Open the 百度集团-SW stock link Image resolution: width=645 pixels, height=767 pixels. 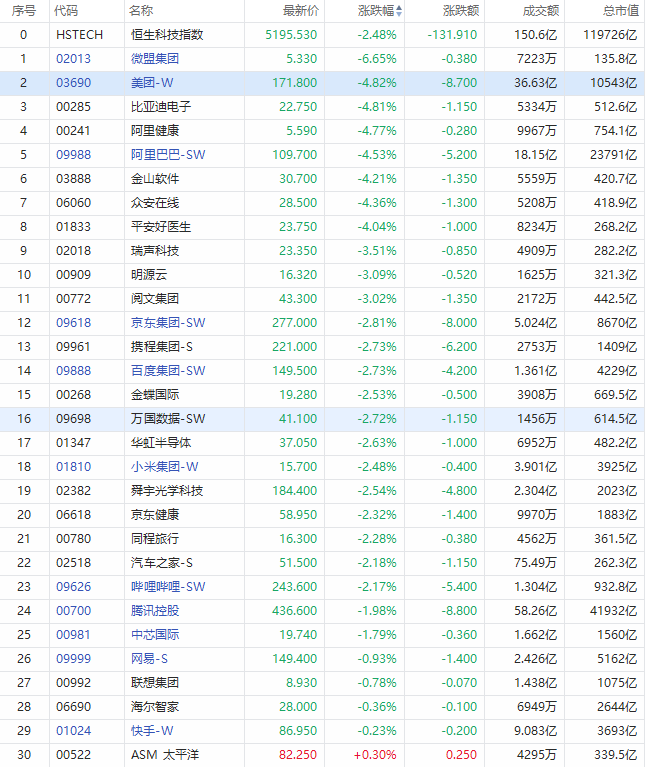coord(168,370)
